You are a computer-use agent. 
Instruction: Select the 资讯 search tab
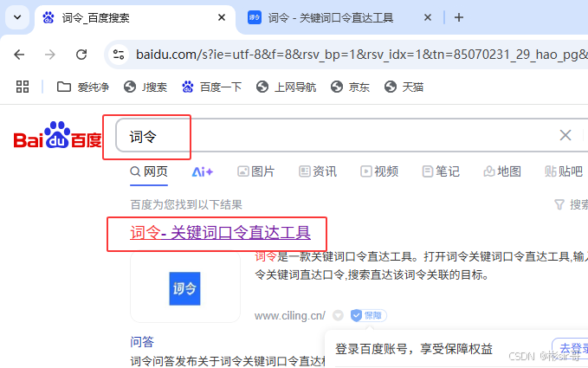[x=318, y=171]
